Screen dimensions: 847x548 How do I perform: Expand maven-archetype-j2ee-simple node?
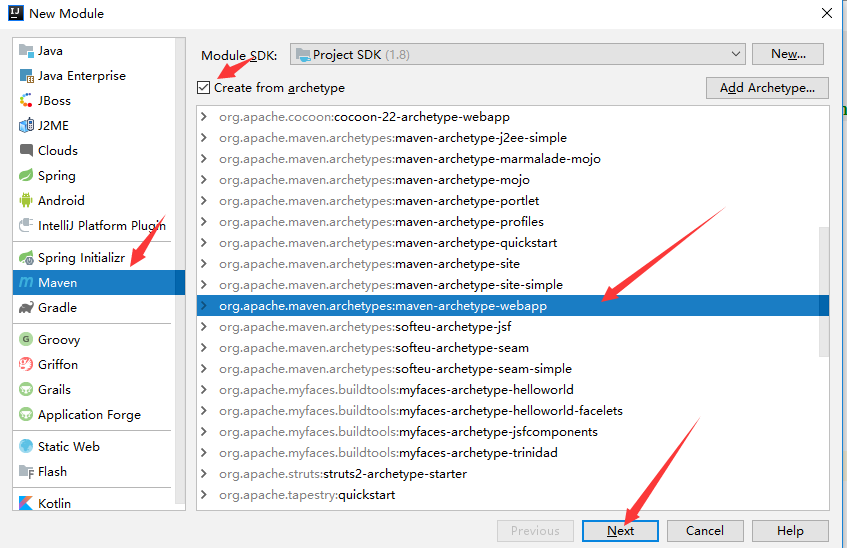(204, 138)
